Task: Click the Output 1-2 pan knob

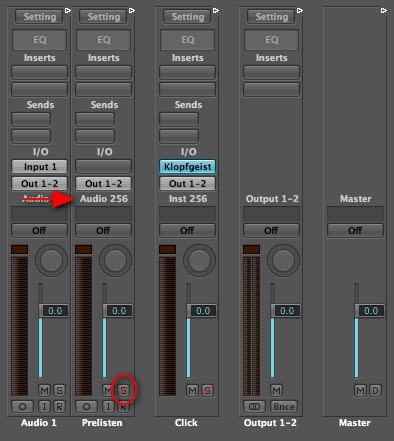Action: click(x=283, y=260)
